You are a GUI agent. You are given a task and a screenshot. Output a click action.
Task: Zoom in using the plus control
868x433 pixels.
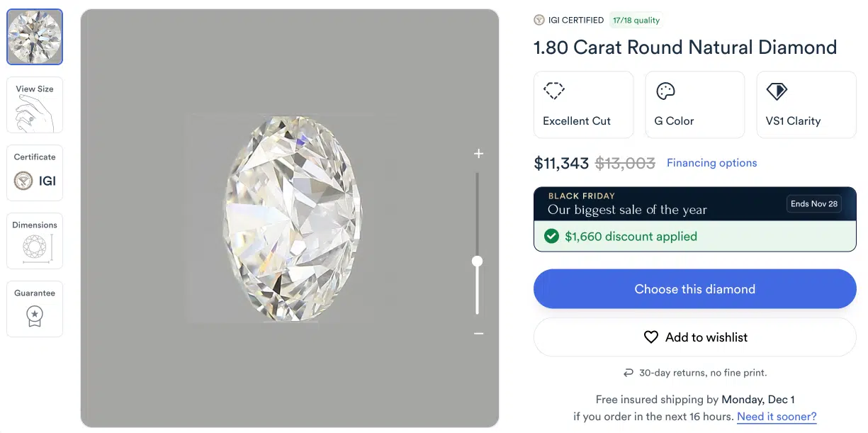(478, 153)
